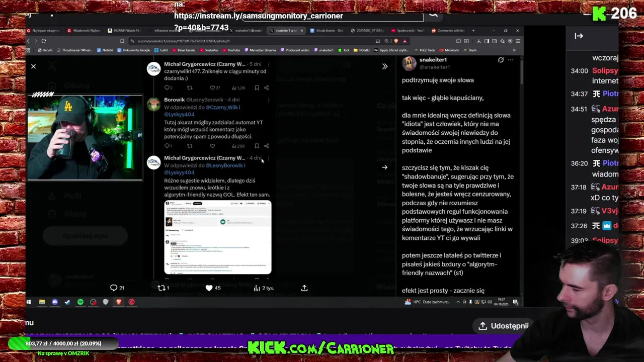Show hidden system tray icons
Viewport: 644px width, 362px height.
458,302
